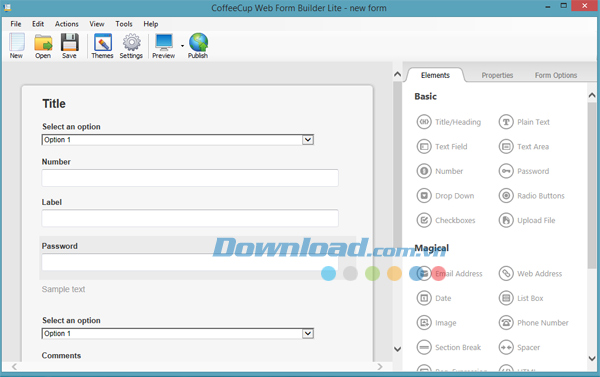600x377 pixels.
Task: Click inside the Label input field
Action: (190, 218)
